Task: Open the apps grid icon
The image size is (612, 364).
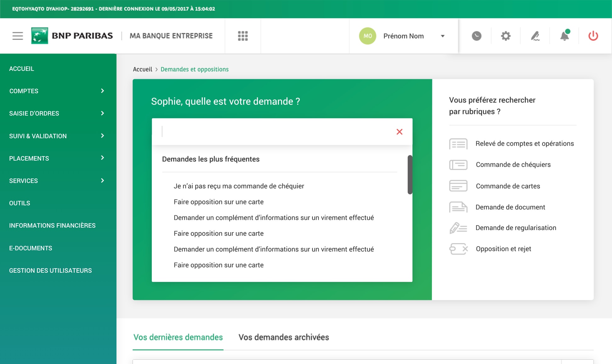Action: point(243,36)
